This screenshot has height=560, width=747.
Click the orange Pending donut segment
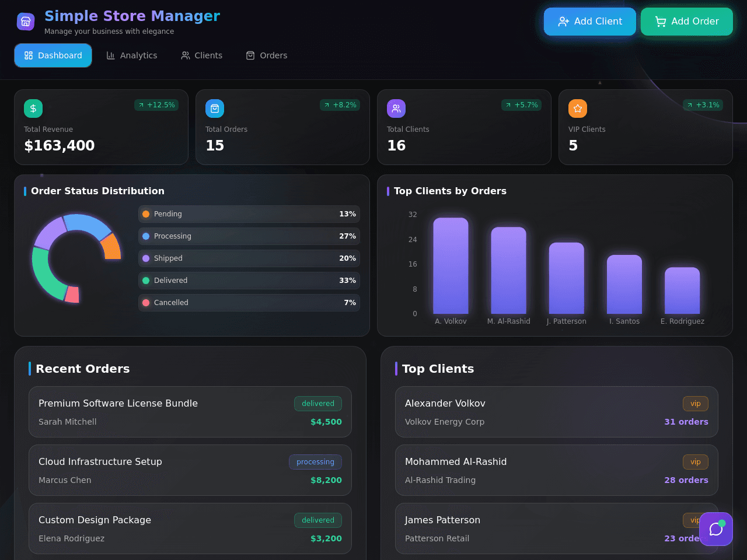coord(111,247)
